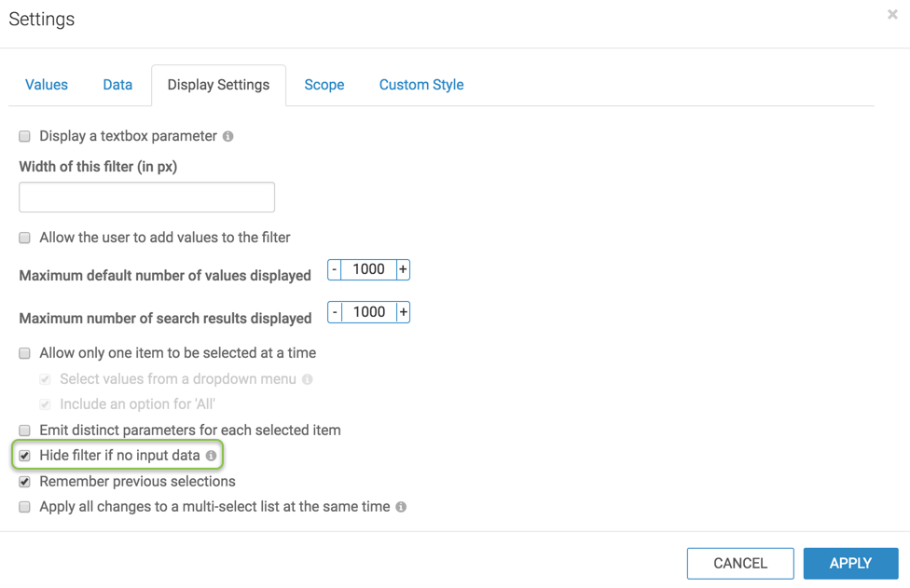This screenshot has height=588, width=910.
Task: Increase maximum number of search results displayed
Action: coord(403,312)
